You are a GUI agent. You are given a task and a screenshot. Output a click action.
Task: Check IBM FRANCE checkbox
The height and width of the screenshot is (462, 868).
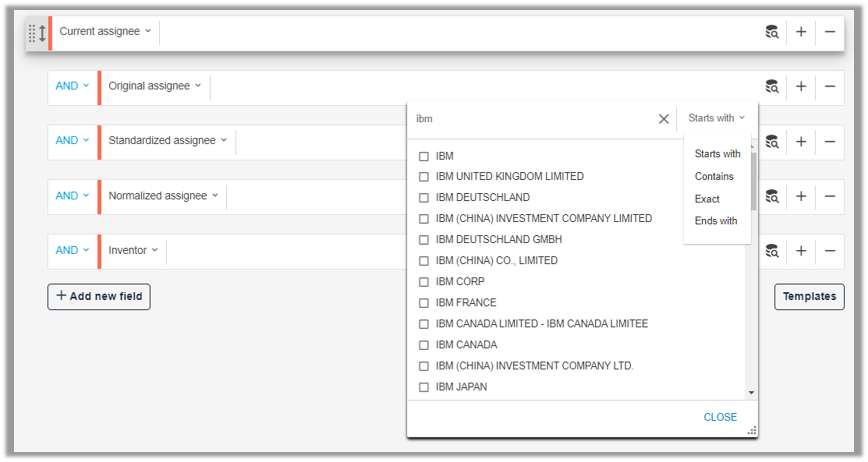[424, 303]
